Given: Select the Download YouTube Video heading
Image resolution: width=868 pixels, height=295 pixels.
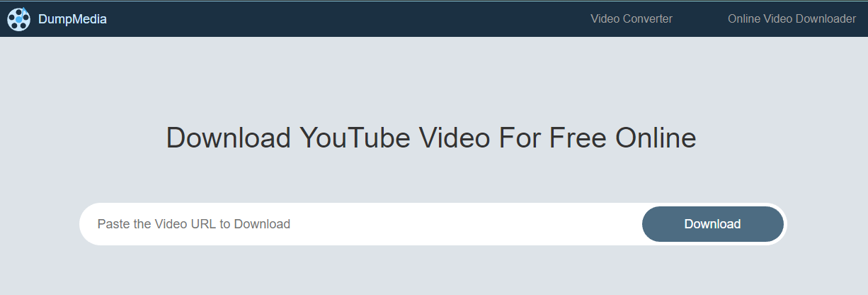Looking at the screenshot, I should 431,138.
